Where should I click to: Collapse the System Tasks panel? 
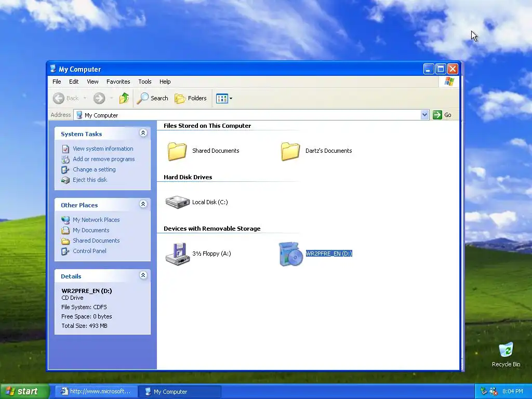(143, 132)
